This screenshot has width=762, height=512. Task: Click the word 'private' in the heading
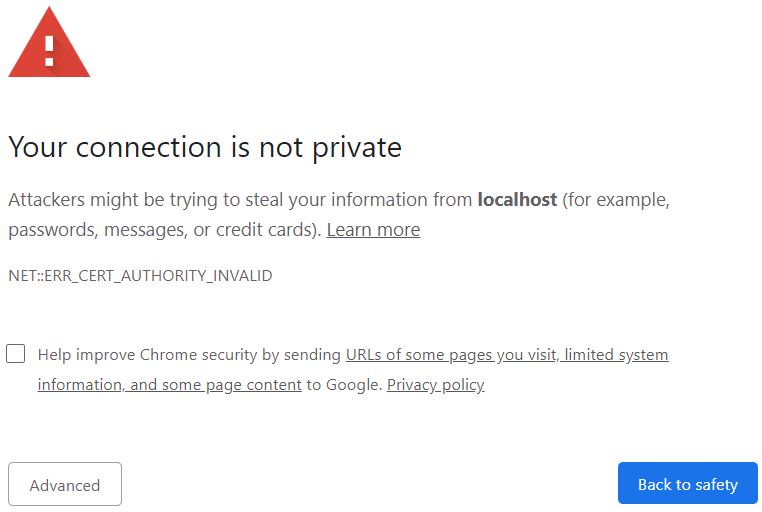coord(357,148)
